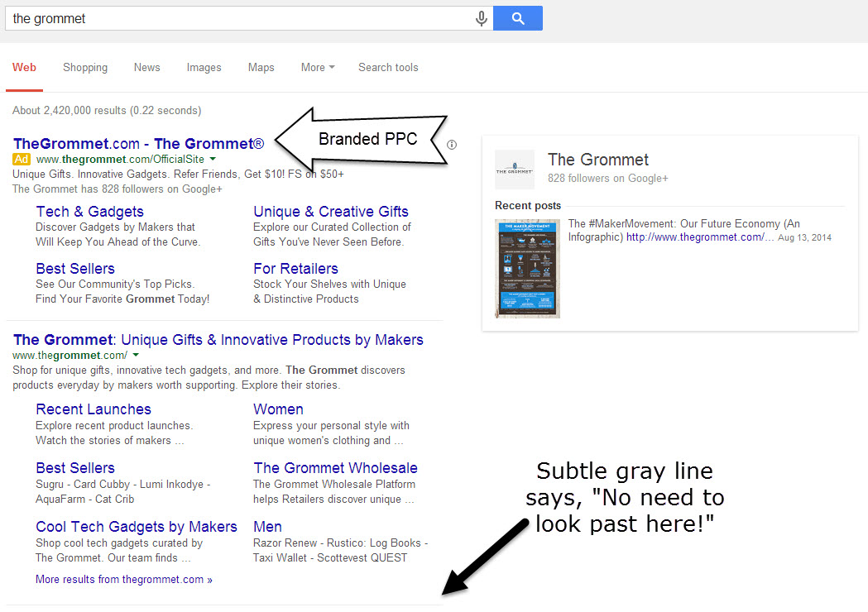The width and height of the screenshot is (868, 612).
Task: Switch to the News tab
Action: click(146, 68)
